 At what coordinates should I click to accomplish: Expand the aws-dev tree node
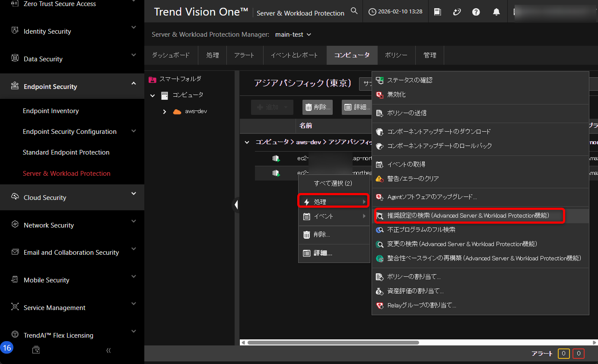(x=164, y=111)
